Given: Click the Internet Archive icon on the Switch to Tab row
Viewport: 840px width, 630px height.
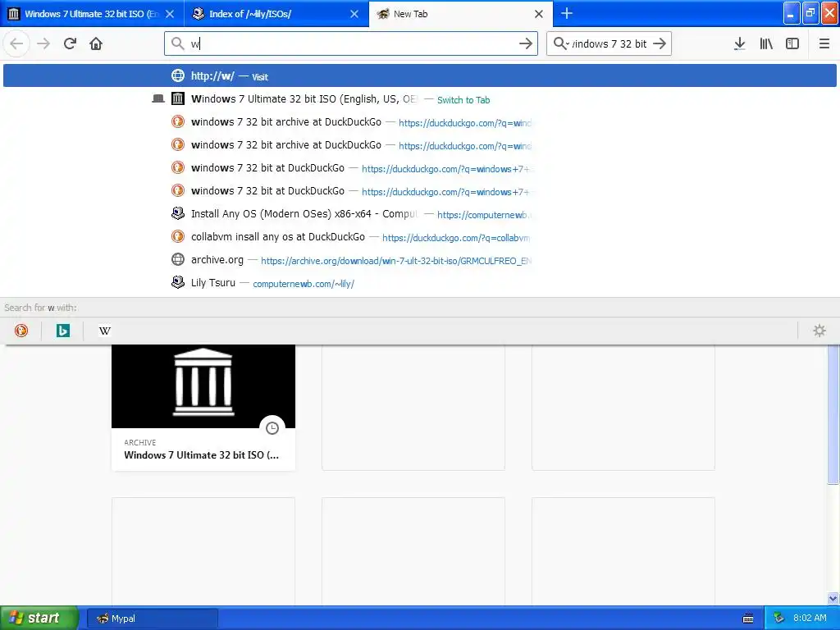Looking at the screenshot, I should pos(178,98).
